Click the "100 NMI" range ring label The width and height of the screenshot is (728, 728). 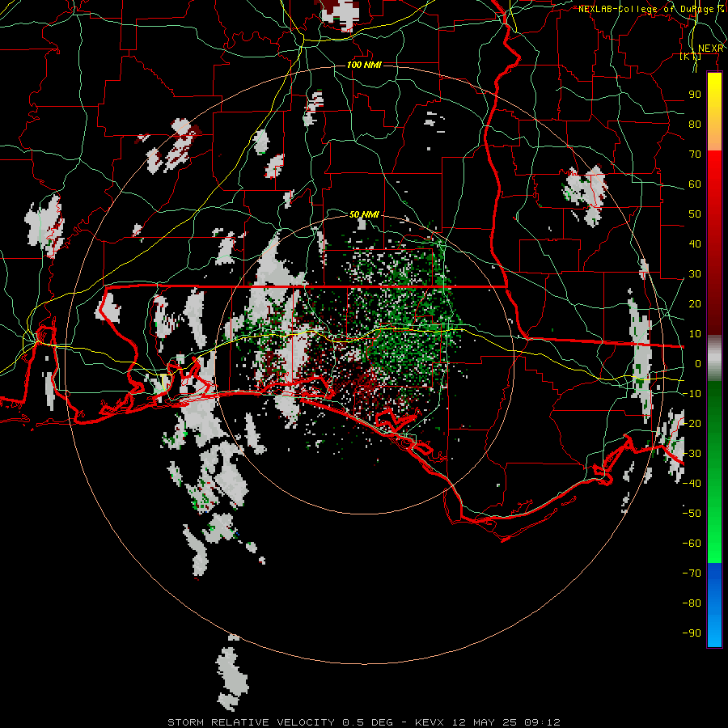[364, 65]
